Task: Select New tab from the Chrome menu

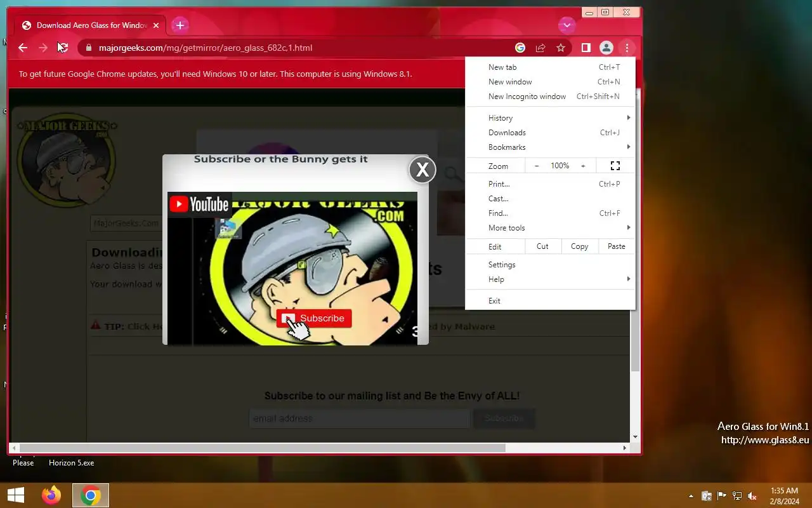Action: tap(550, 67)
